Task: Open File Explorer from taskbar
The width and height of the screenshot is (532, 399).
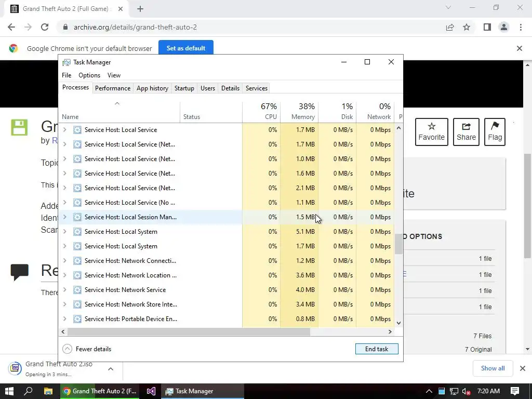Action: pos(48,391)
